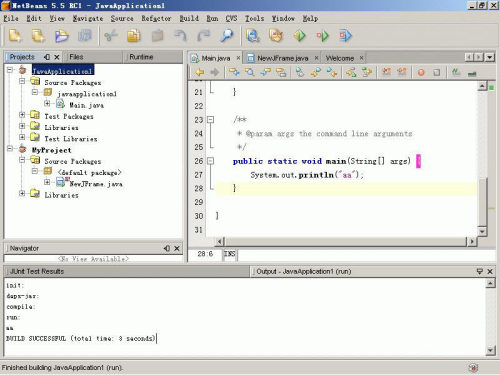Stop macro recording with the square icon

tap(437, 72)
